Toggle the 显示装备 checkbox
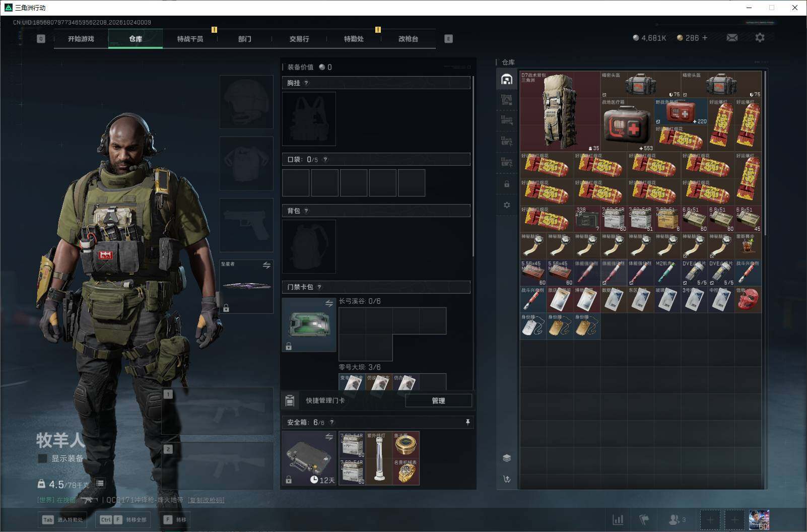807x532 pixels. (x=43, y=458)
